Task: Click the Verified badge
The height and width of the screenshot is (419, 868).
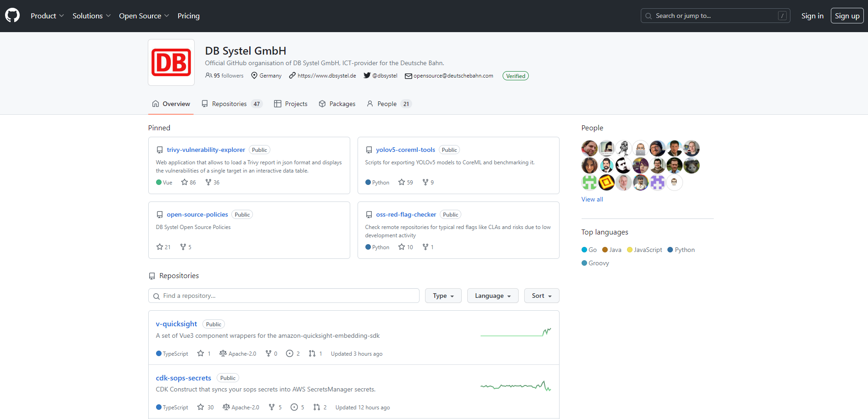Action: pos(515,76)
